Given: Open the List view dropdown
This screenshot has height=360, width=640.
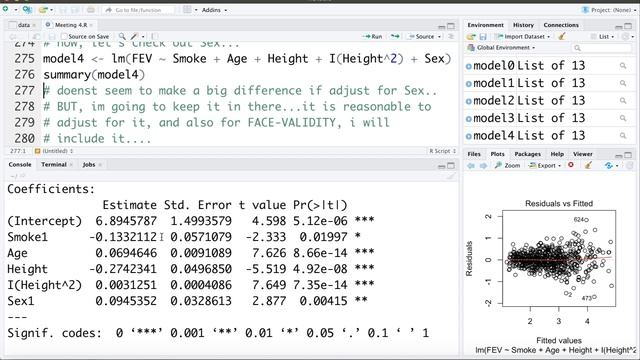Looking at the screenshot, I should (x=602, y=37).
